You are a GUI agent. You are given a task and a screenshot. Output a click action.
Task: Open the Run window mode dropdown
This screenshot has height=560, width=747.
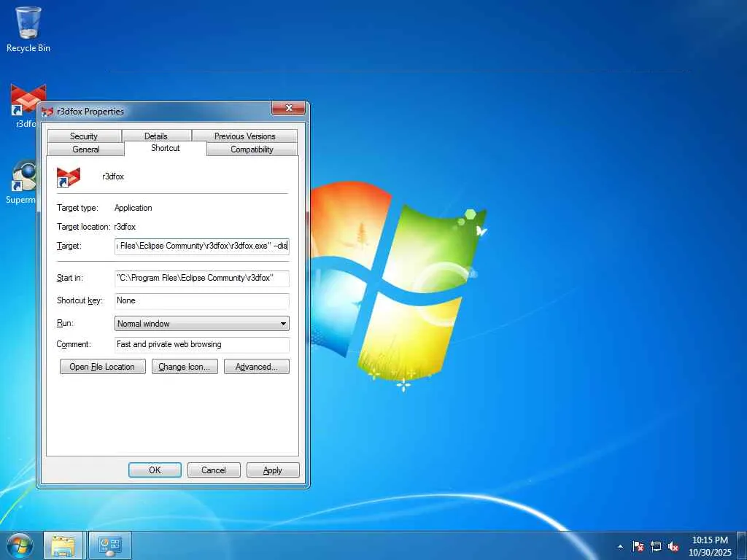[x=201, y=324]
